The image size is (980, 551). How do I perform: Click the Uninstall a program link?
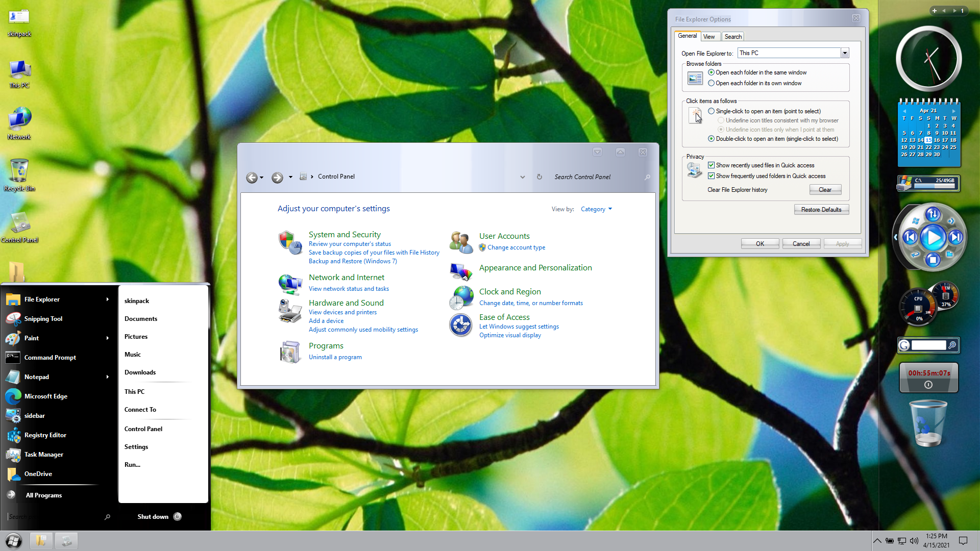335,357
